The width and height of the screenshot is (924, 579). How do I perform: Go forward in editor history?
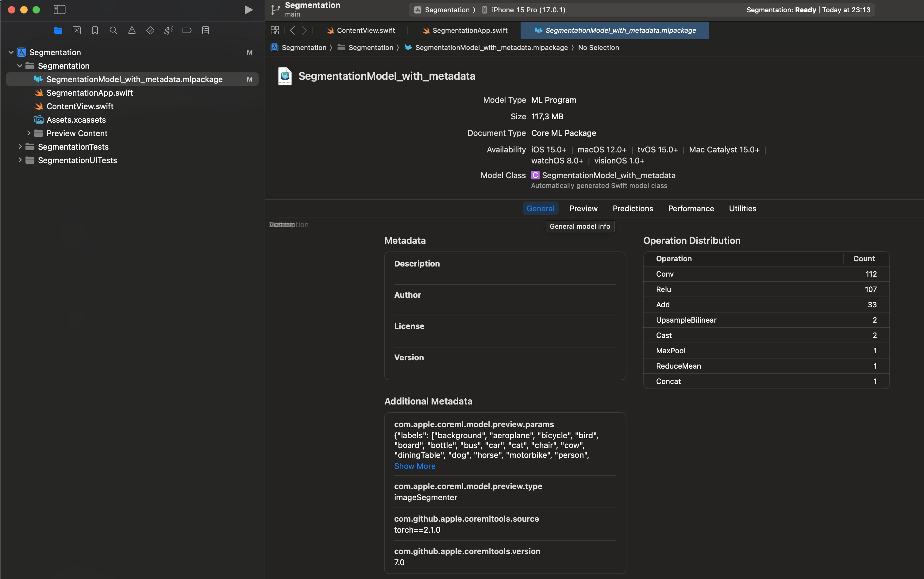pos(305,30)
